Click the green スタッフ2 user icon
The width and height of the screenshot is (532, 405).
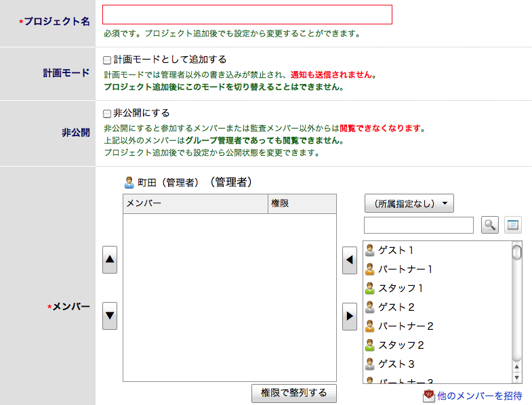[370, 345]
